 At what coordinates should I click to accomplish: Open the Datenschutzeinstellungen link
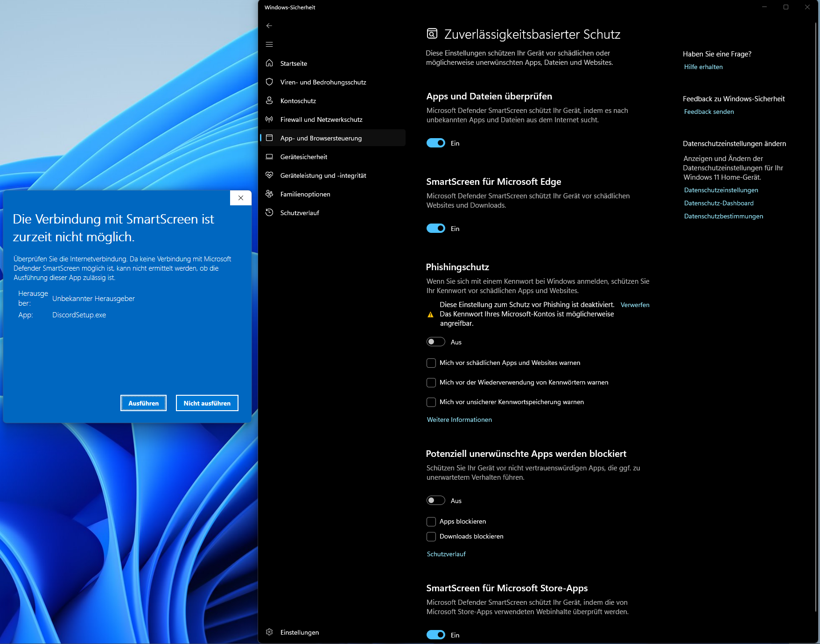[721, 190]
